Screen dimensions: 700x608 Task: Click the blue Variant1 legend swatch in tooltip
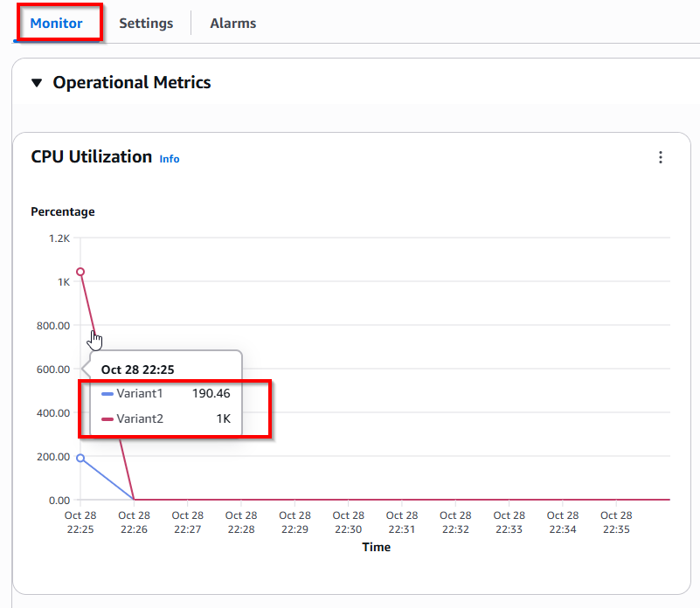tap(107, 395)
